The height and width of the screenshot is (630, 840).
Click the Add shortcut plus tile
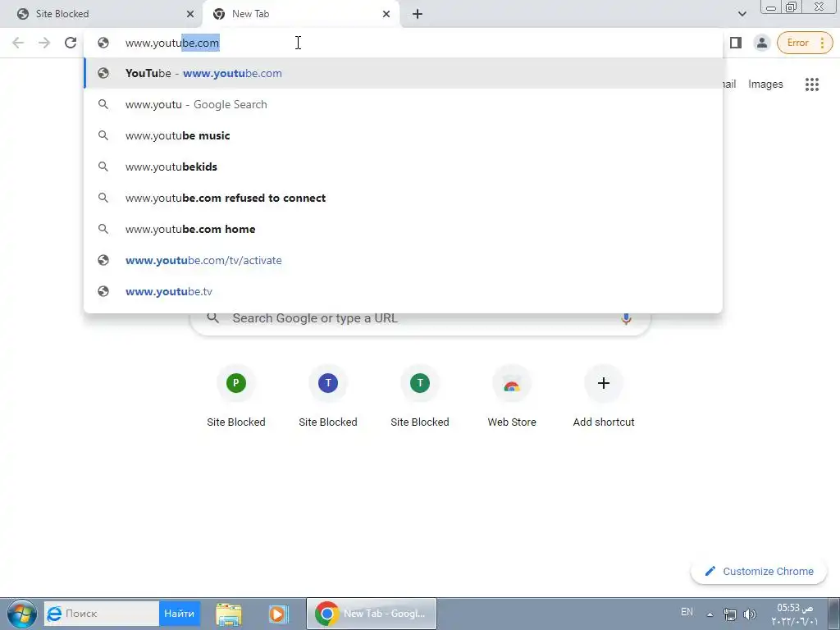tap(604, 396)
